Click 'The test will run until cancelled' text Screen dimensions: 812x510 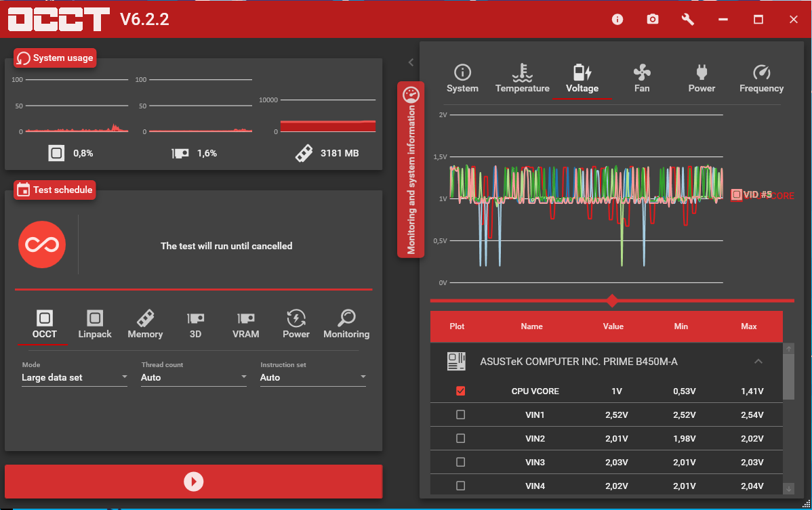coord(226,246)
